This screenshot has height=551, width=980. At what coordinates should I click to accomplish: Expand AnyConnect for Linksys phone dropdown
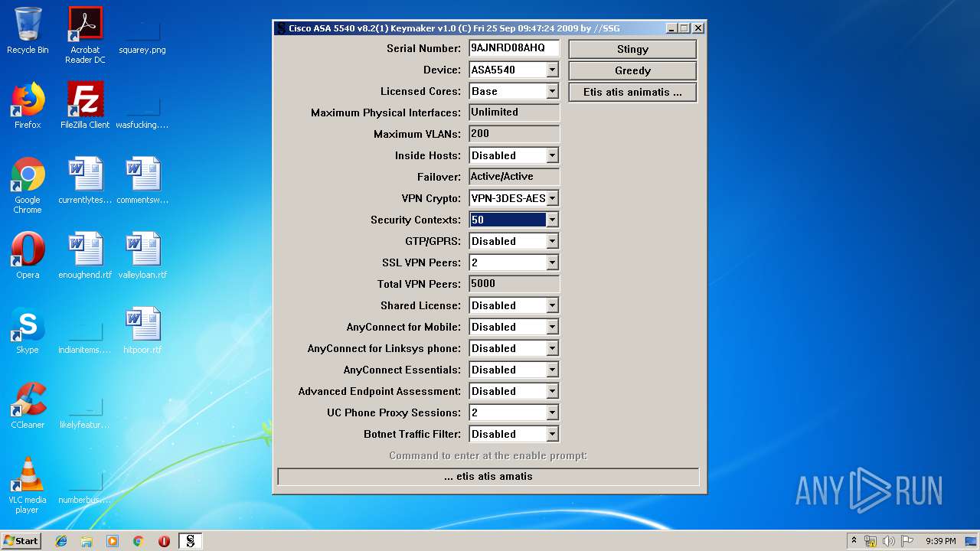click(553, 348)
